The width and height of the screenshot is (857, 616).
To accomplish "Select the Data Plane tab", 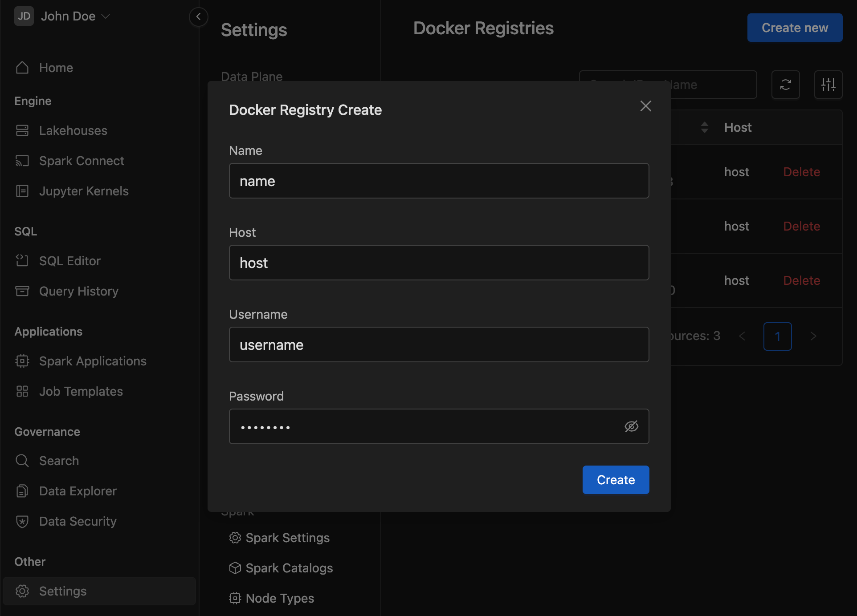I will pyautogui.click(x=253, y=77).
